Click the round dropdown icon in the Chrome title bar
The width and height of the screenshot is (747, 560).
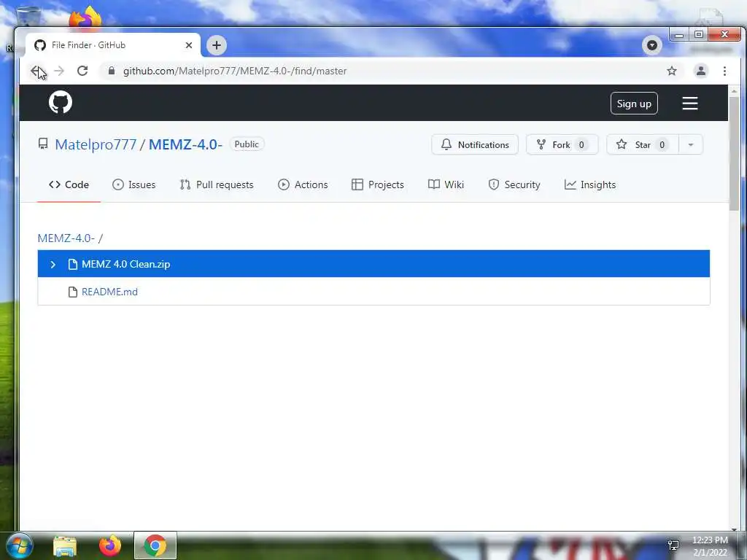pyautogui.click(x=652, y=45)
